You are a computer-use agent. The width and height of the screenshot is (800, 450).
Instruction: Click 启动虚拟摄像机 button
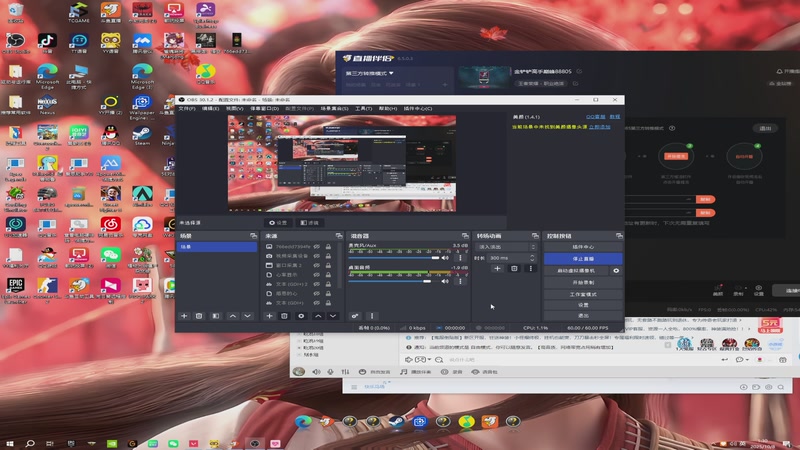pyautogui.click(x=576, y=270)
